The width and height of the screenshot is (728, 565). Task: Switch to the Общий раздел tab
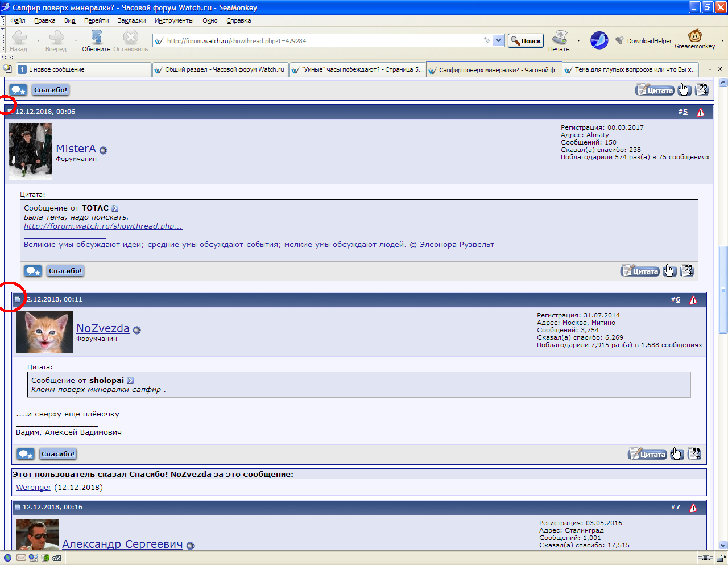(220, 69)
